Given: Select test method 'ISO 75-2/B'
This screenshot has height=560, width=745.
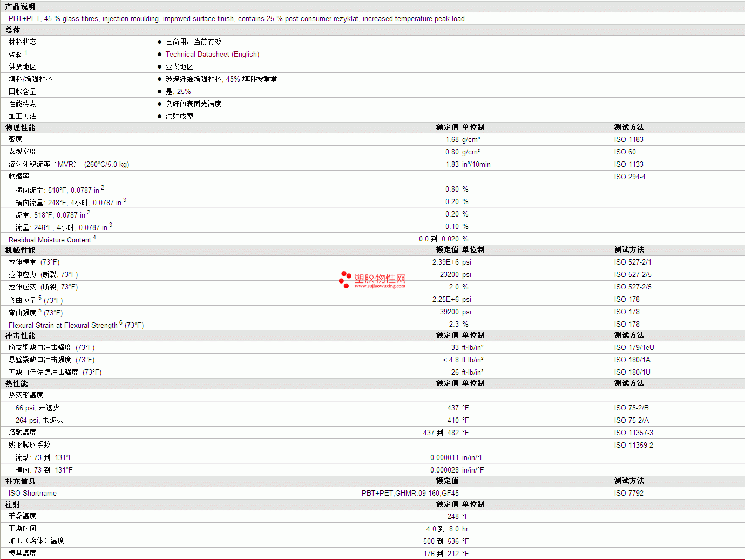Looking at the screenshot, I should tap(632, 408).
